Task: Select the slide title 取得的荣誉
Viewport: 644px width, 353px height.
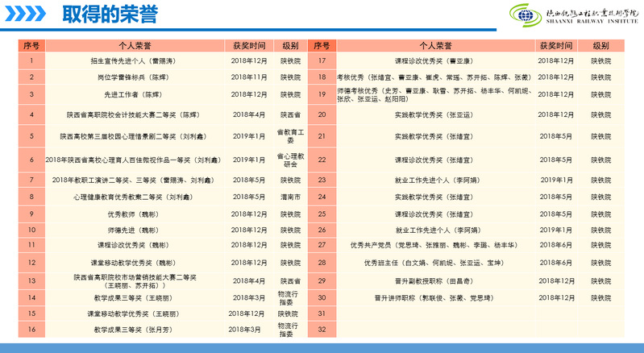Action: 110,14
